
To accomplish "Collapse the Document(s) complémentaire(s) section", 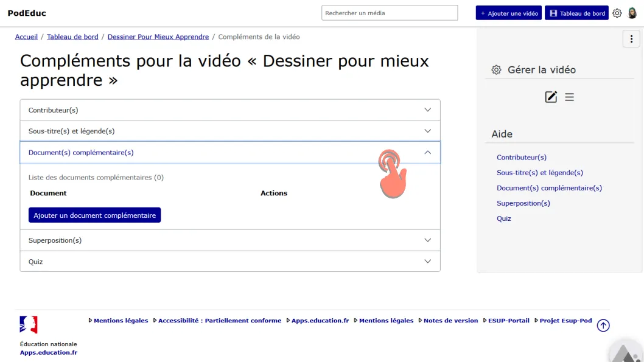I will click(230, 152).
